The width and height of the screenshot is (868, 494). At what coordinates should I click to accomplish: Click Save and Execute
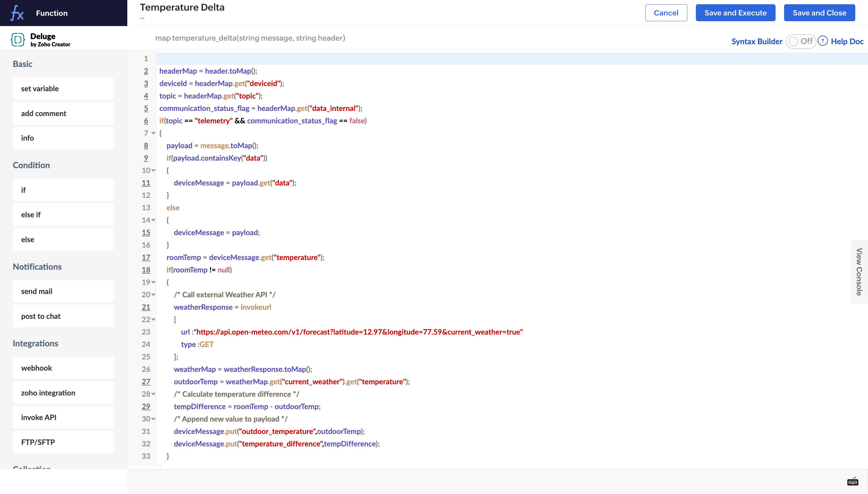(735, 13)
